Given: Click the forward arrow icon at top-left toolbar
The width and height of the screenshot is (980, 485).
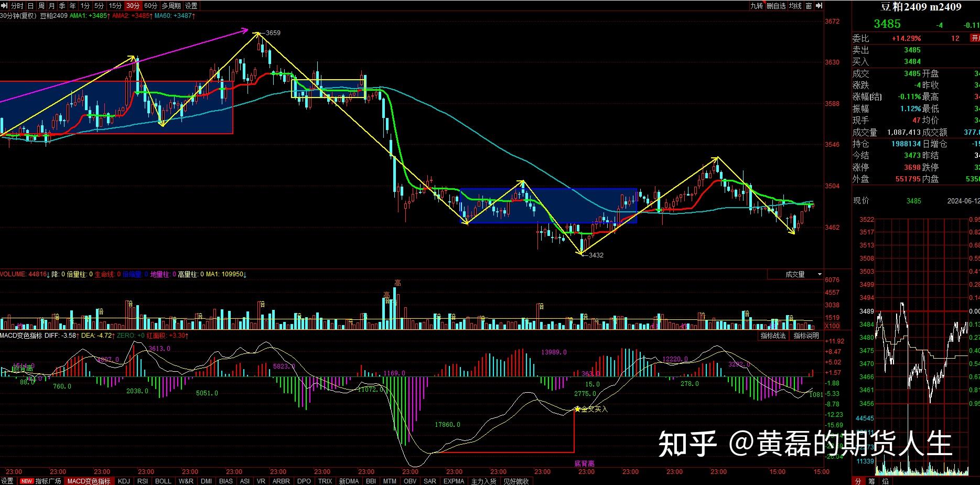Looking at the screenshot, I should pos(5,6).
